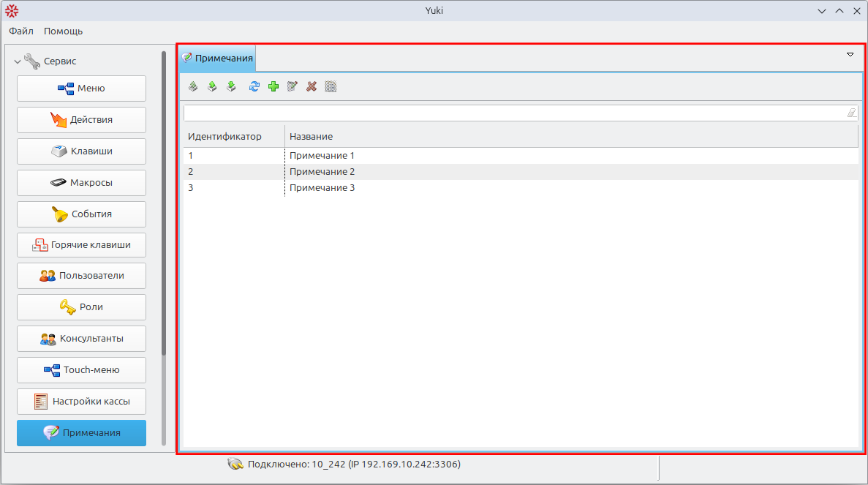The image size is (868, 485).
Task: Open the Файл menu
Action: click(21, 31)
